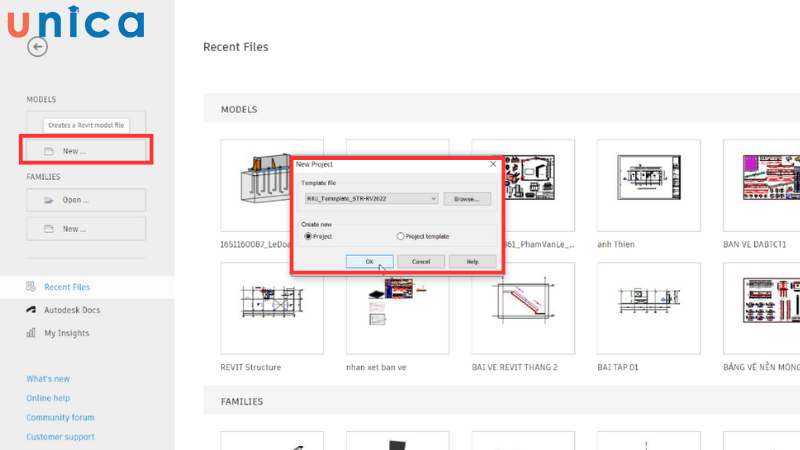The height and width of the screenshot is (450, 800).
Task: Click the file icon on Families New button
Action: [x=48, y=229]
